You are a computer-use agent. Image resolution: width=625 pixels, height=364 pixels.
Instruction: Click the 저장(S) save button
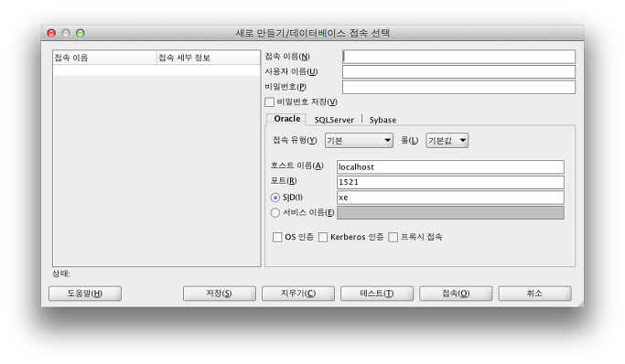(x=220, y=294)
